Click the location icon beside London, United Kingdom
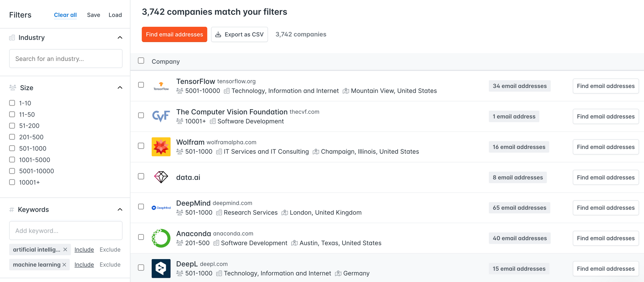This screenshot has width=644, height=282. (285, 213)
